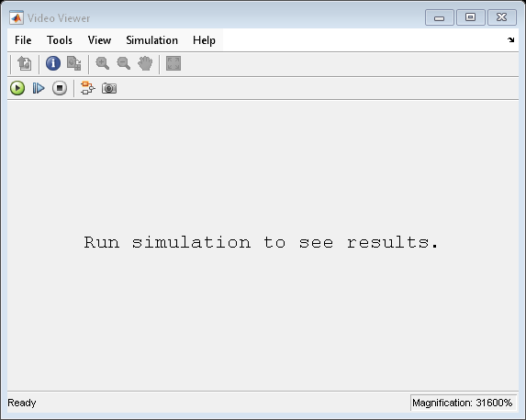Viewport: 526px width, 420px height.
Task: Click the Step Forward simulation button
Action: click(x=39, y=88)
